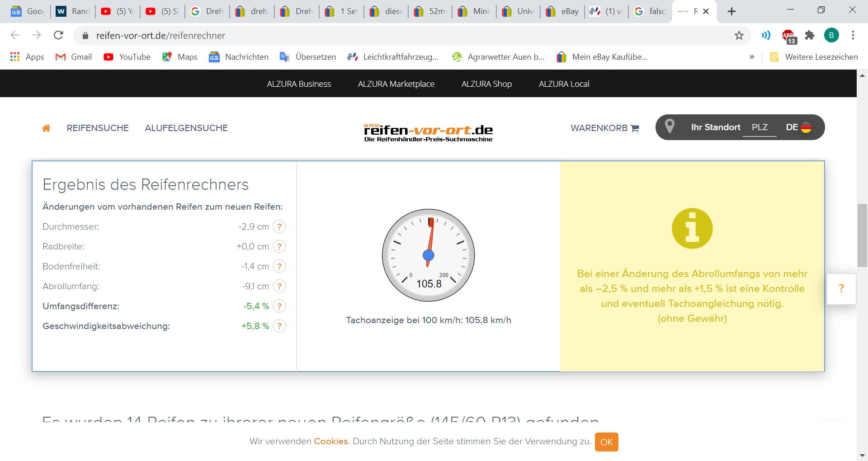Click the scrollbar down arrow

coord(862,456)
